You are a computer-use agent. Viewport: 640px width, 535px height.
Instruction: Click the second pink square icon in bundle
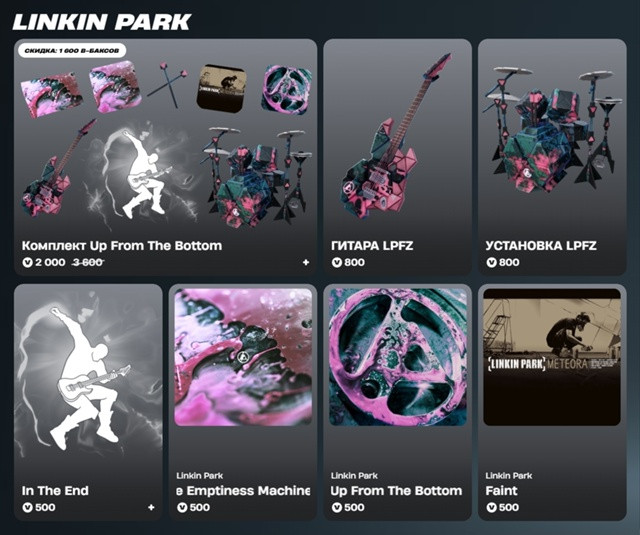116,87
